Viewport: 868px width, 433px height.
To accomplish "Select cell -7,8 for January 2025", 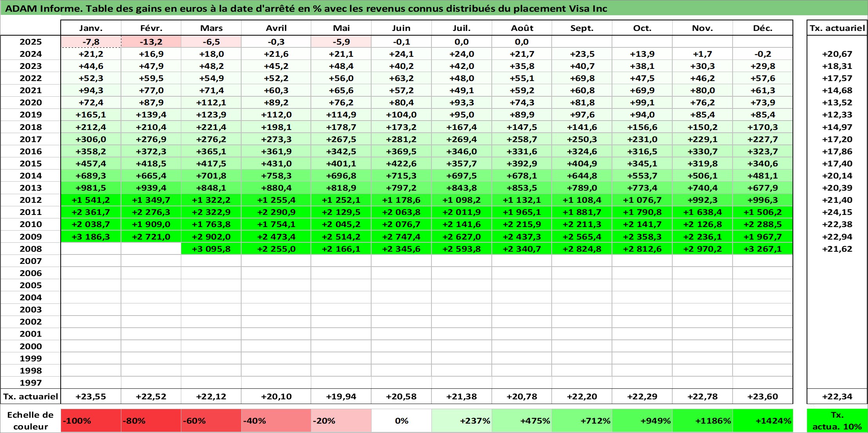I will point(91,42).
